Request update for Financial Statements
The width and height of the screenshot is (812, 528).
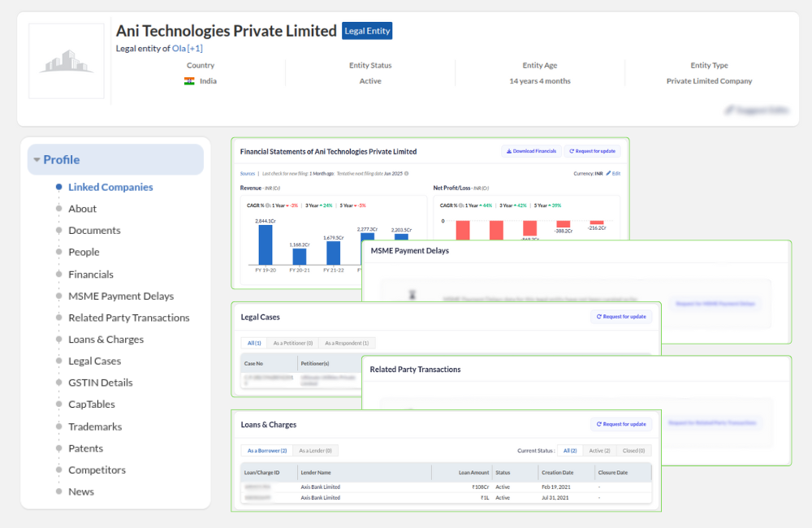(x=592, y=151)
